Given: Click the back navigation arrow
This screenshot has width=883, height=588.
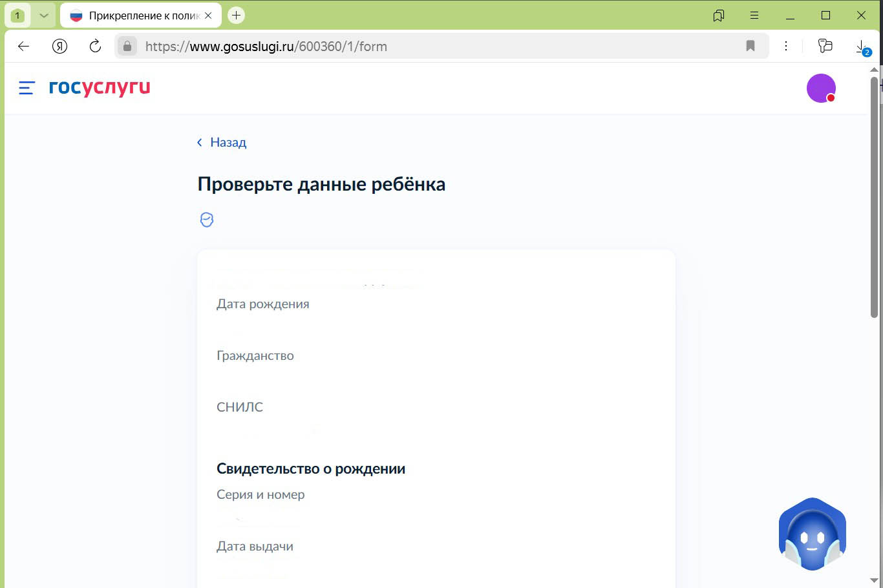Looking at the screenshot, I should click(23, 46).
